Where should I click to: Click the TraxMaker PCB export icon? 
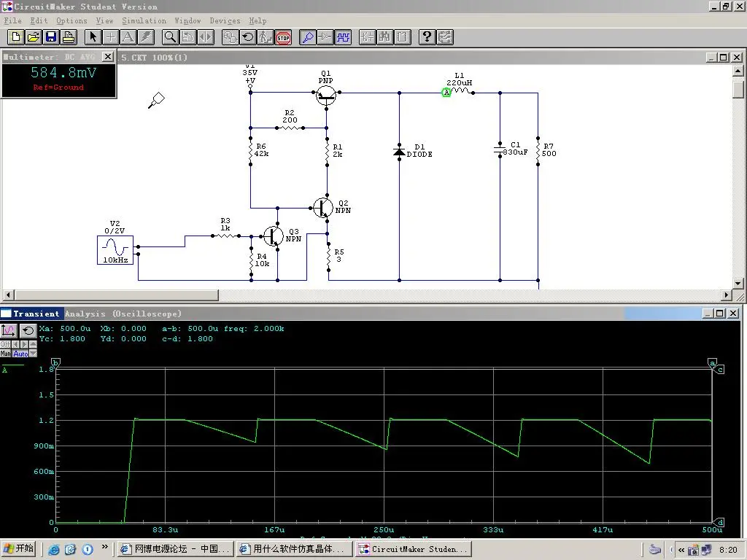click(x=445, y=37)
